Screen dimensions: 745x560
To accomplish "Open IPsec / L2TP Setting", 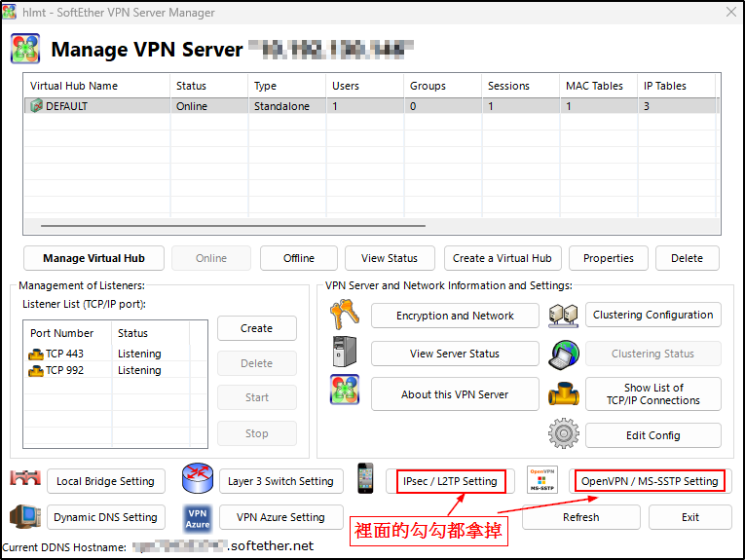I will (451, 481).
